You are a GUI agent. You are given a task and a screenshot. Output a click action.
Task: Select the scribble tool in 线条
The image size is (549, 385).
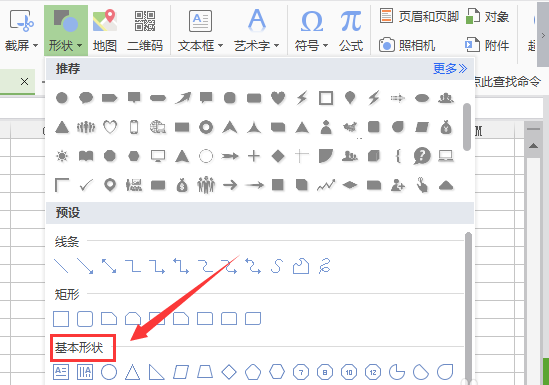pyautogui.click(x=325, y=266)
